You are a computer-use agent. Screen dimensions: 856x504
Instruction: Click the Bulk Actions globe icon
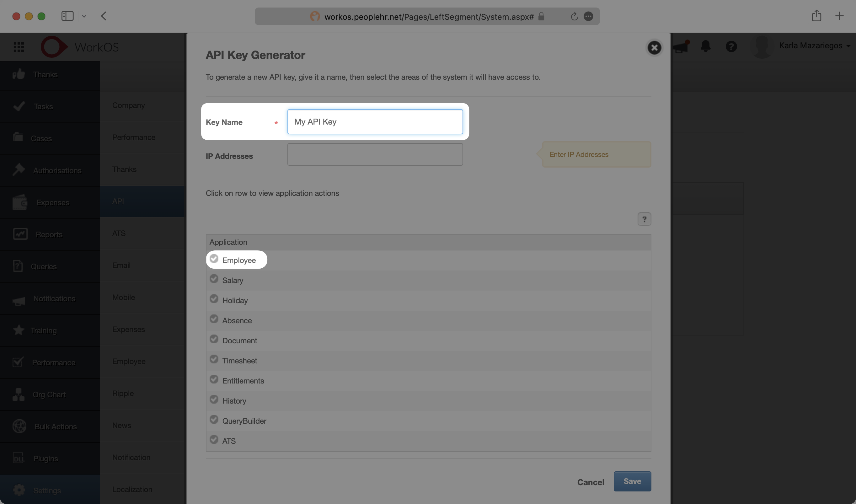tap(19, 426)
